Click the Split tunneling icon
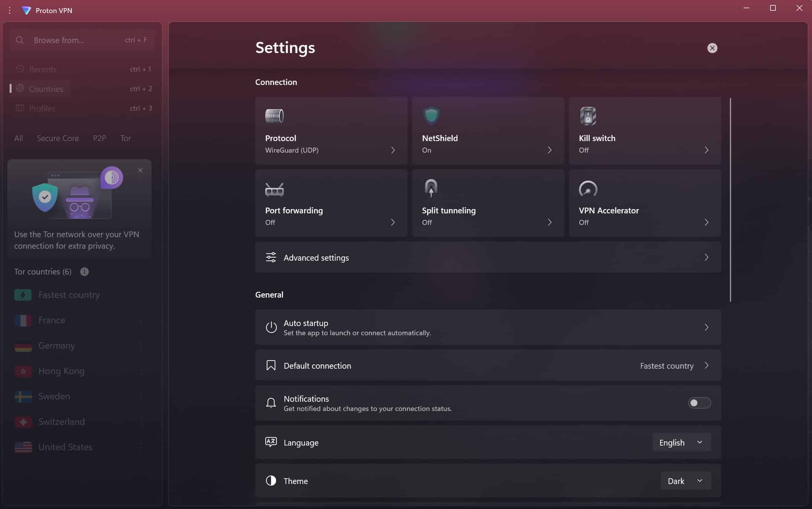This screenshot has height=509, width=812. click(431, 188)
